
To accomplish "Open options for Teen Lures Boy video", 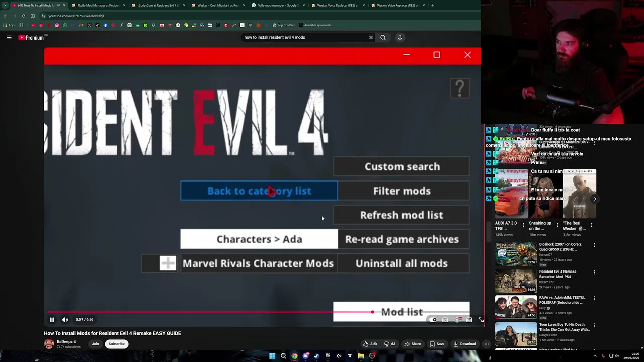I will 594,325.
